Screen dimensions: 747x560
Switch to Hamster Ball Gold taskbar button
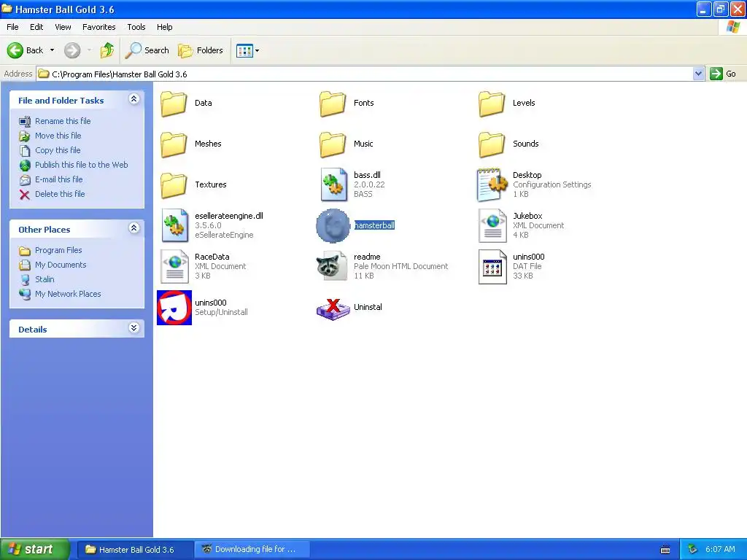(135, 550)
